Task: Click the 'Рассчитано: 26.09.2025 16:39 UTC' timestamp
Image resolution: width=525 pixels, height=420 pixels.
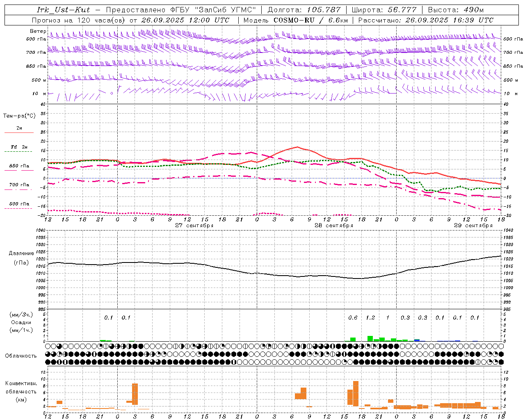Action: coord(426,20)
